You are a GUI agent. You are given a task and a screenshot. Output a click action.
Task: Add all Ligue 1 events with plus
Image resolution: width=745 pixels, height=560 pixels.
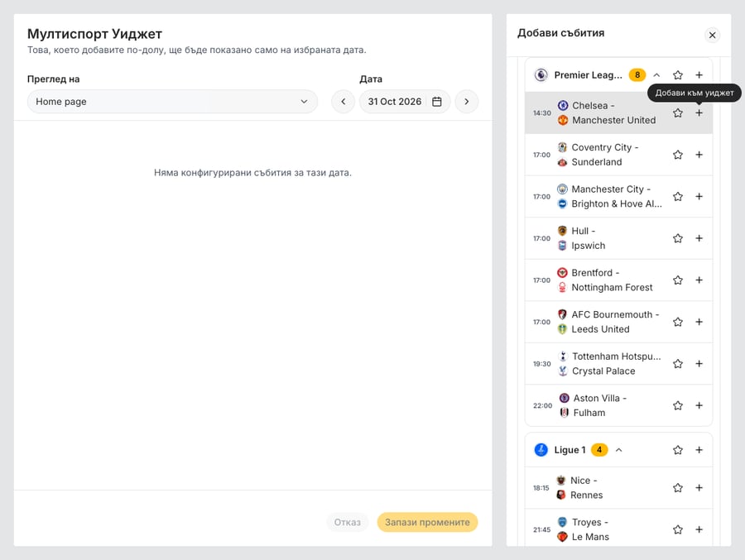click(699, 450)
